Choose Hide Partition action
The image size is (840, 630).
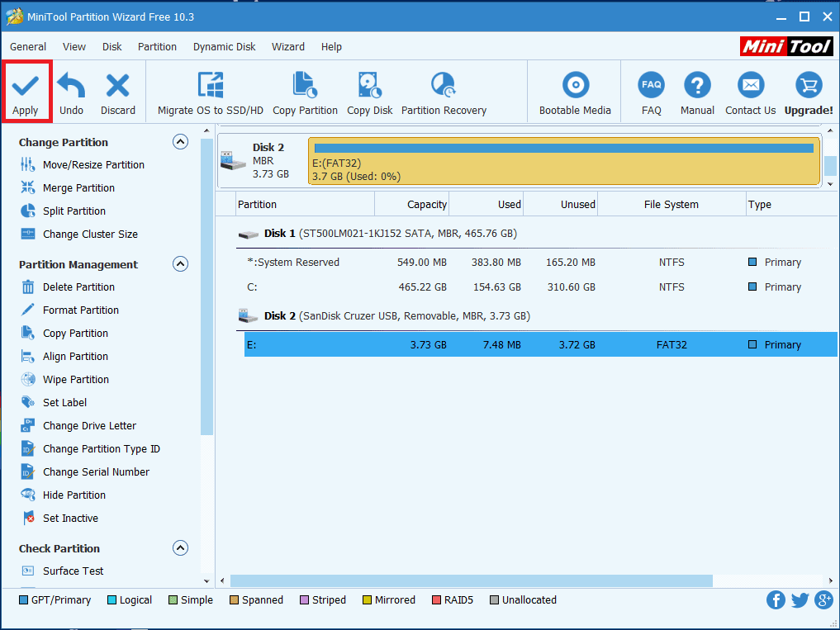63,495
